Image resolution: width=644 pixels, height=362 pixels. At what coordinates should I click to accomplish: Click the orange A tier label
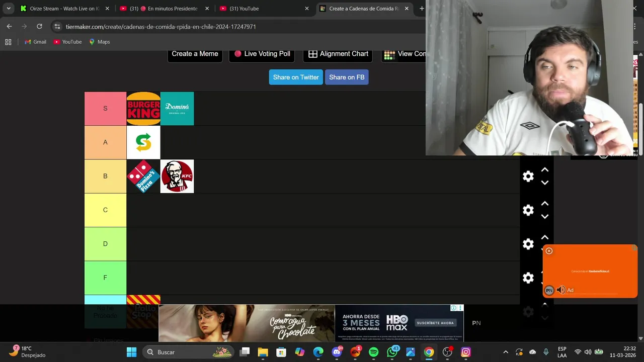[105, 142]
